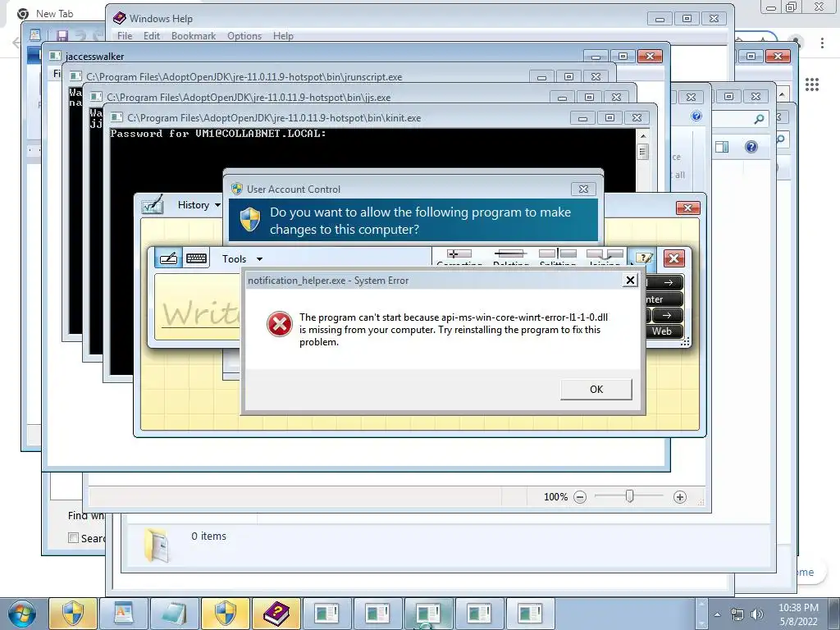The height and width of the screenshot is (630, 840).
Task: Open the Bookmark menu in Windows Help
Action: click(194, 36)
